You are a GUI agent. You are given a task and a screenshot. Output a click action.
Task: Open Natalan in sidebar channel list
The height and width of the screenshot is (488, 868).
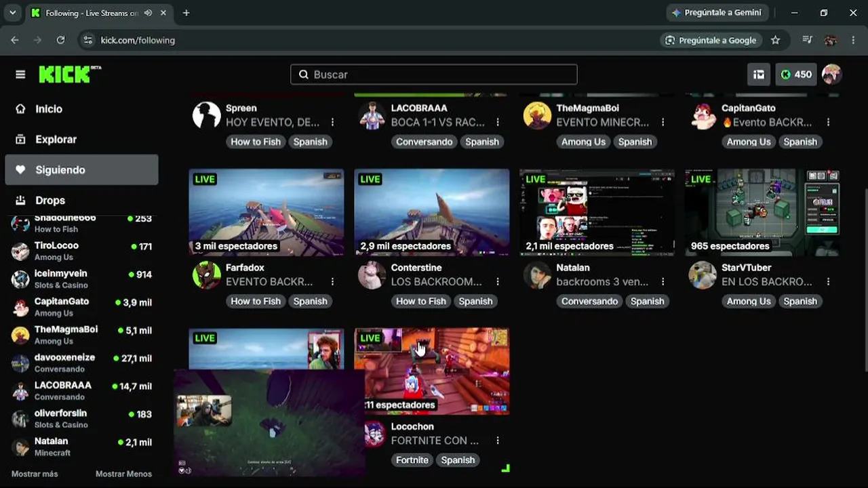pos(81,447)
